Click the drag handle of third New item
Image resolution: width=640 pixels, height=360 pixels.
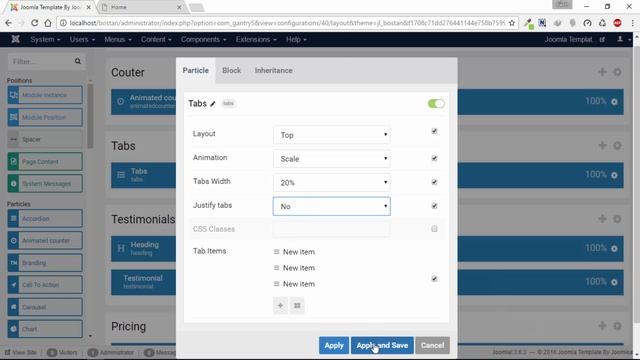coord(276,284)
